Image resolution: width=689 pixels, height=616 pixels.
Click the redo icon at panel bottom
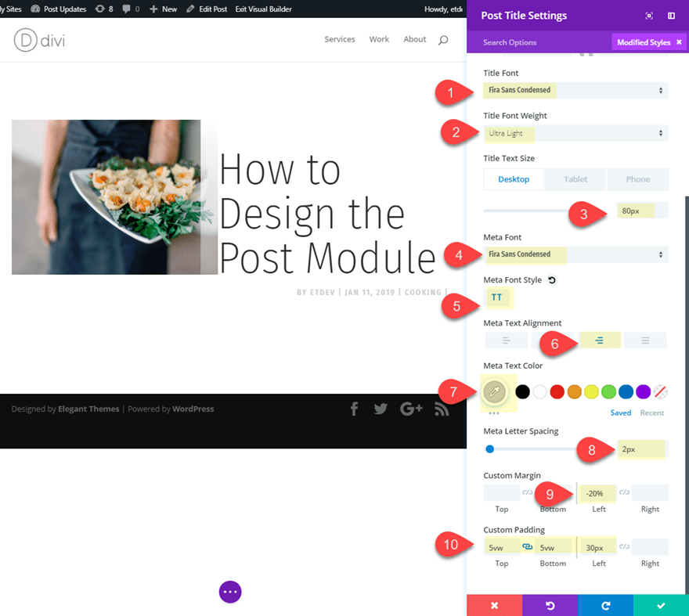(x=605, y=605)
